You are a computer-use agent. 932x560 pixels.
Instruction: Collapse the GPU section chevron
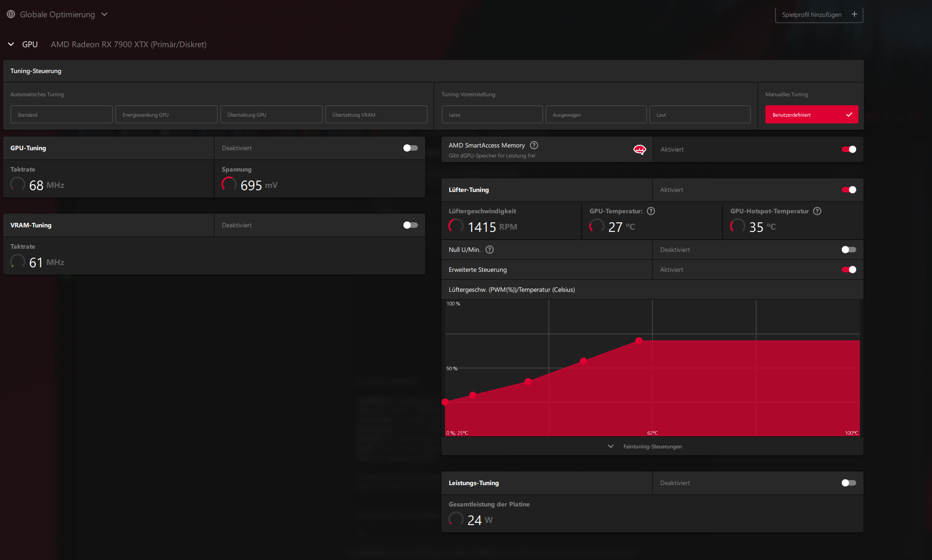point(11,44)
